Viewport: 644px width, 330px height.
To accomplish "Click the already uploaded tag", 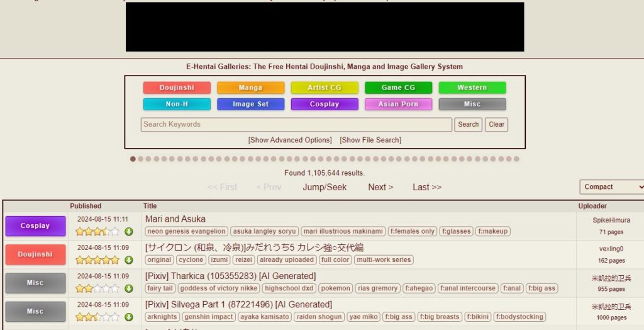I will [287, 260].
